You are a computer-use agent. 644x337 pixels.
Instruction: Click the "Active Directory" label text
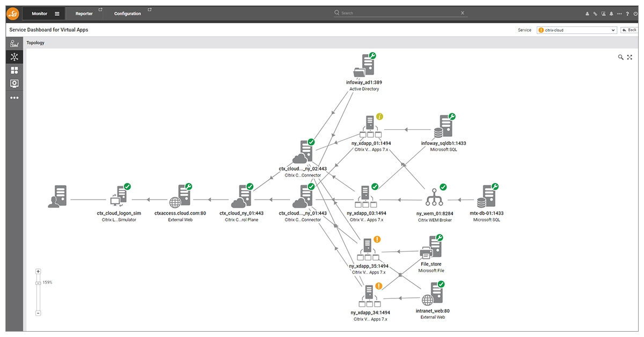pyautogui.click(x=364, y=89)
